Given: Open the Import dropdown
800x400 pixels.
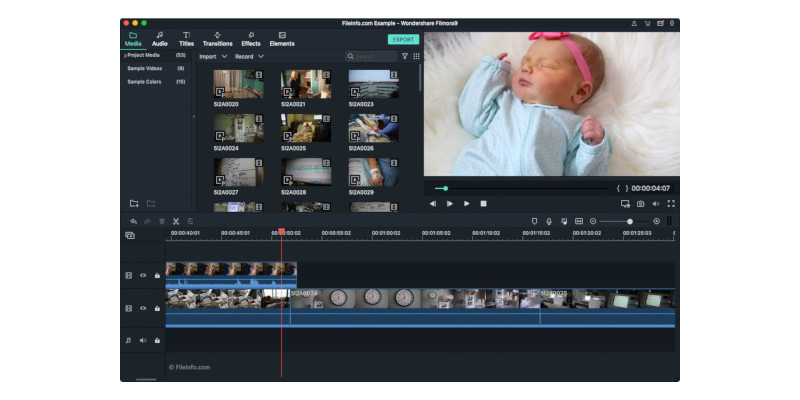Looking at the screenshot, I should click(x=211, y=56).
